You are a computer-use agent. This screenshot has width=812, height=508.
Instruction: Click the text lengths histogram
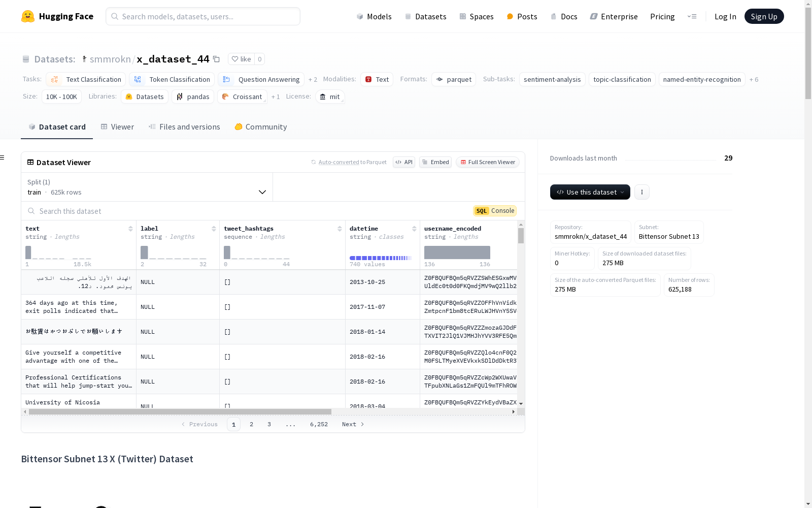pos(58,252)
